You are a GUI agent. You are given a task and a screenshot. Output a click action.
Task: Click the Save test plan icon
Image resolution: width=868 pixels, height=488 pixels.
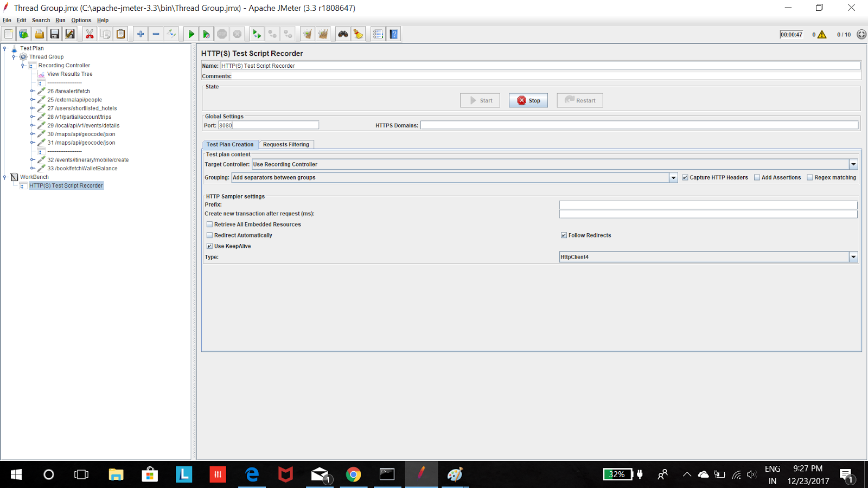pos(54,34)
